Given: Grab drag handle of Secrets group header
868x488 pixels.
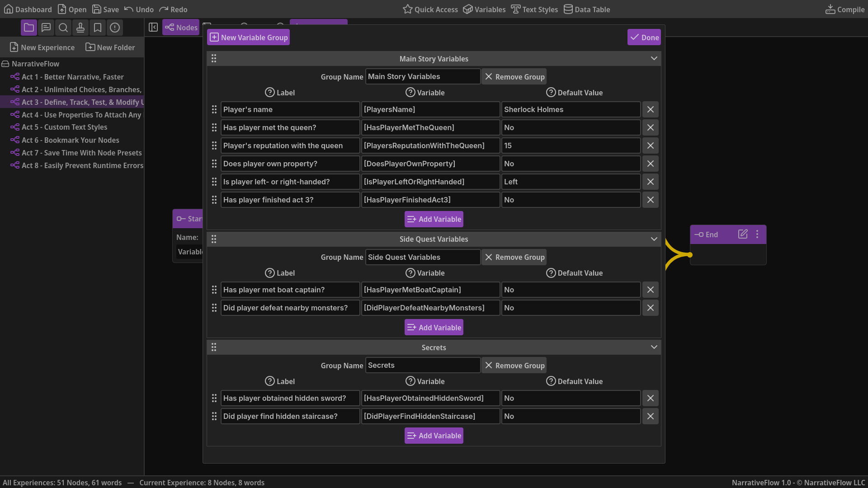Looking at the screenshot, I should (214, 347).
